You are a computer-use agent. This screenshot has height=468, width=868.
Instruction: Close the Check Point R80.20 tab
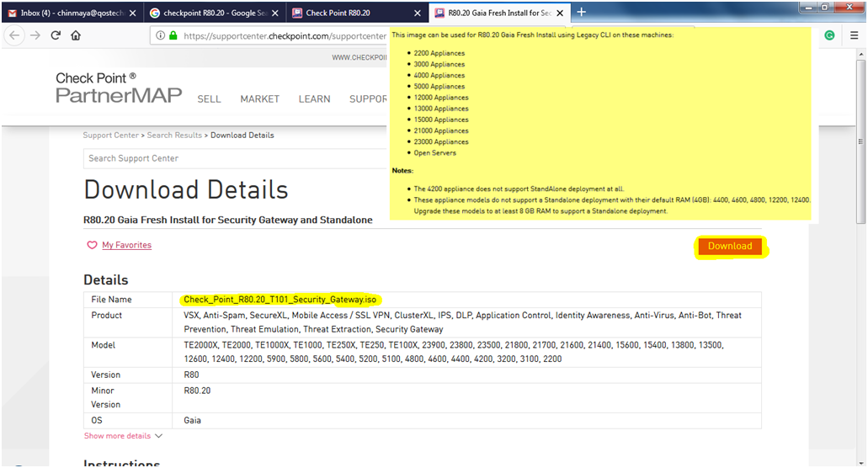pyautogui.click(x=418, y=13)
